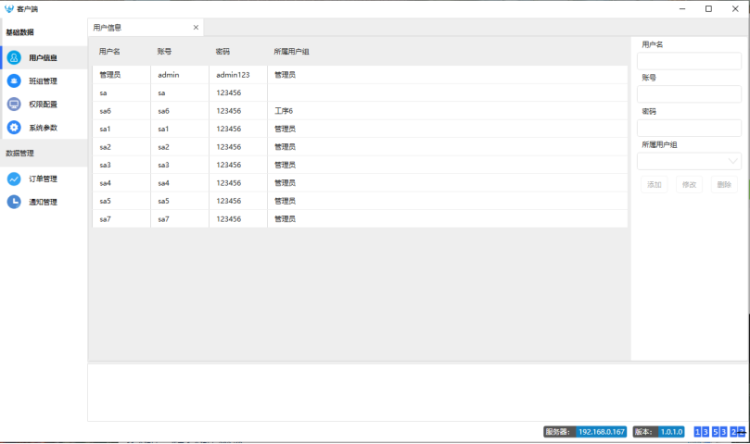Image resolution: width=750 pixels, height=444 pixels.
Task: Click into the 账号 text field
Action: pyautogui.click(x=690, y=94)
